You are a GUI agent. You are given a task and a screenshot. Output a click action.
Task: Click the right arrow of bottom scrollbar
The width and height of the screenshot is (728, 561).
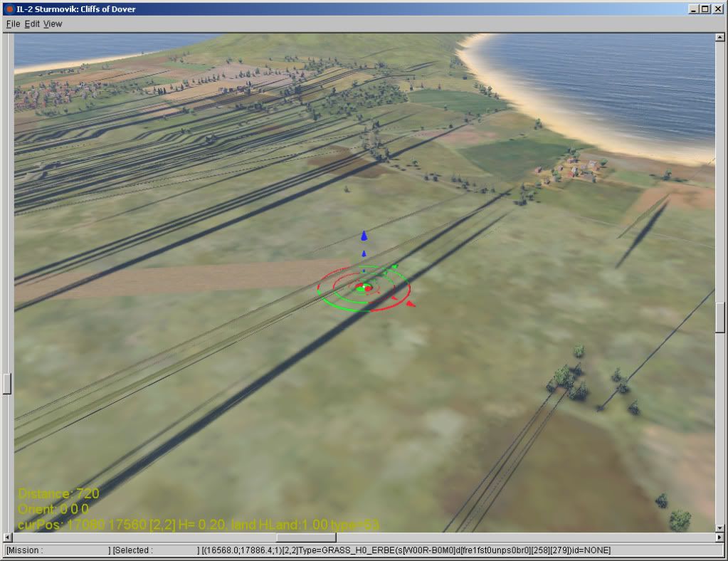(719, 538)
